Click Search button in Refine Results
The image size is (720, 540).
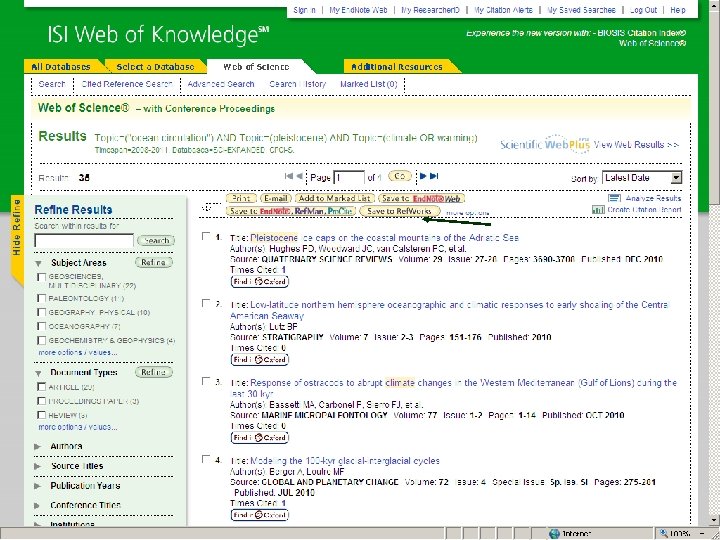(156, 241)
